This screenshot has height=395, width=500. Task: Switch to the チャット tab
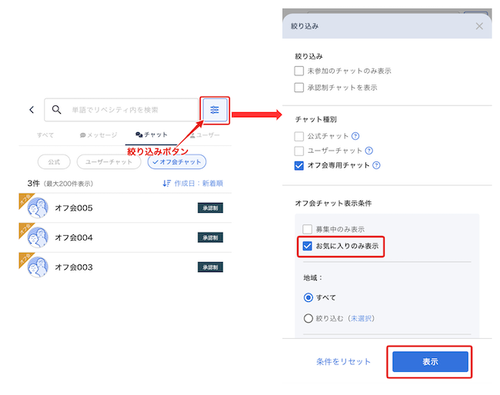point(151,135)
